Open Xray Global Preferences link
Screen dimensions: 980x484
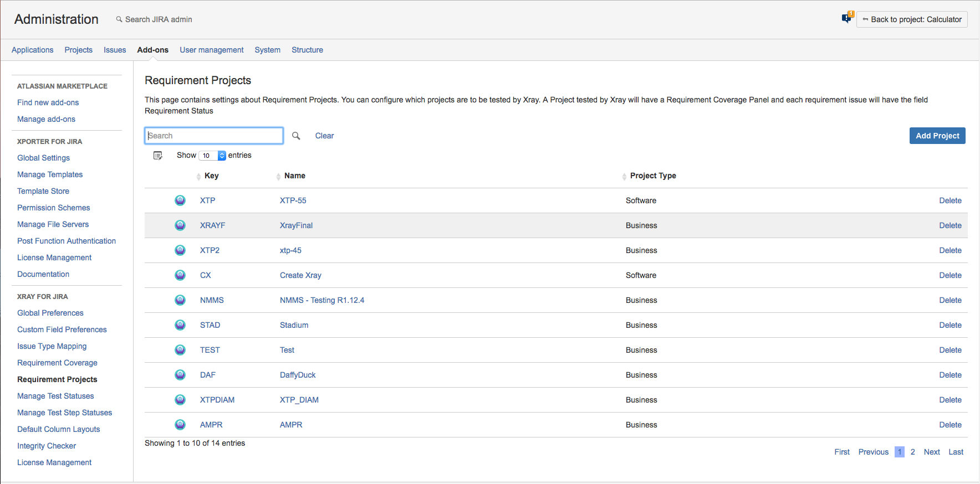click(x=50, y=313)
